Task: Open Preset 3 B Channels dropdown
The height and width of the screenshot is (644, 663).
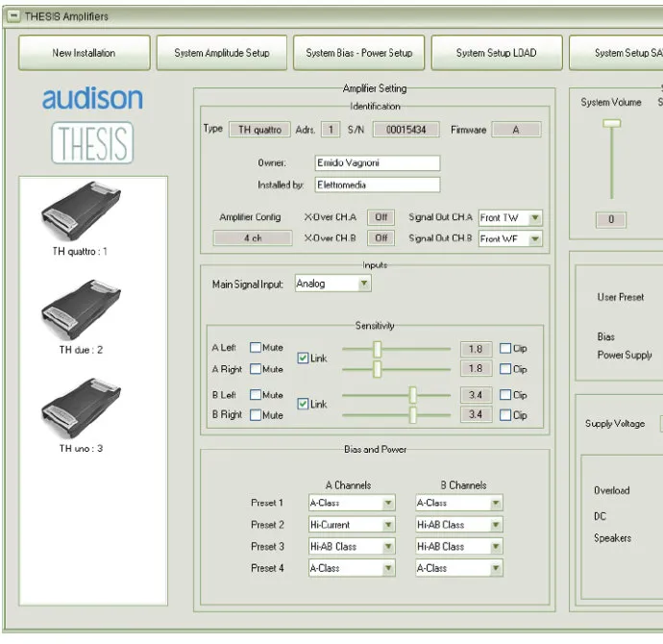Action: tap(459, 546)
